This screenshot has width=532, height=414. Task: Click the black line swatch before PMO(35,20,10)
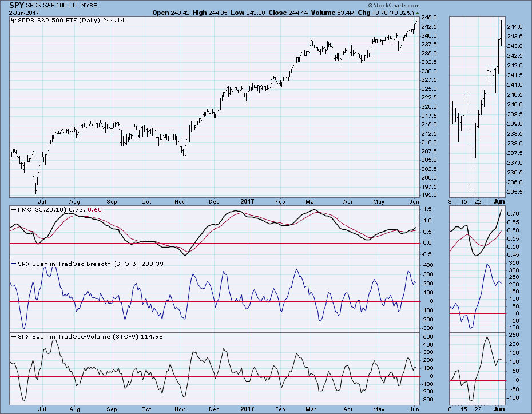point(14,209)
